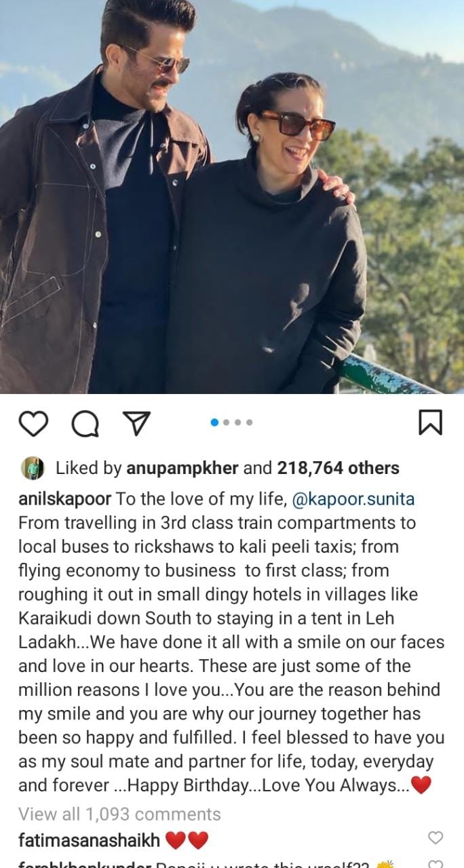The width and height of the screenshot is (464, 868).
Task: Open liker's small profile avatar
Action: [32, 468]
